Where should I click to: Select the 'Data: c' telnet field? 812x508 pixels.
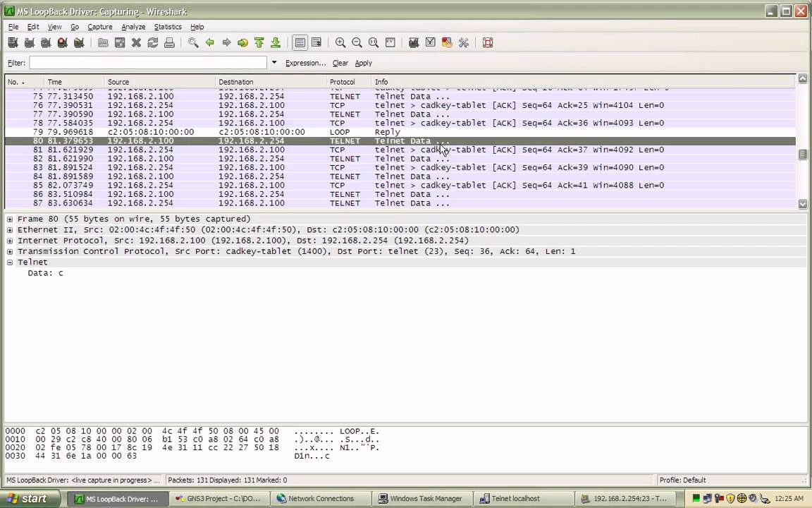pyautogui.click(x=46, y=273)
